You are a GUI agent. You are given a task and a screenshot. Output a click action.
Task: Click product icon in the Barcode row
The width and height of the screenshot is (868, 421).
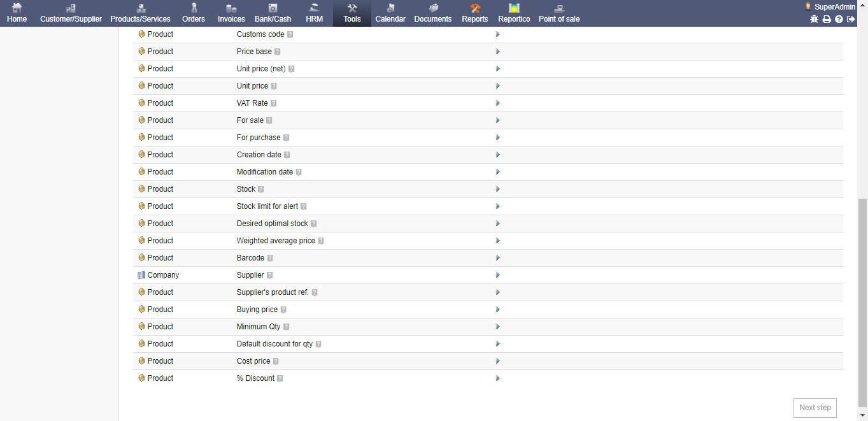coord(141,258)
